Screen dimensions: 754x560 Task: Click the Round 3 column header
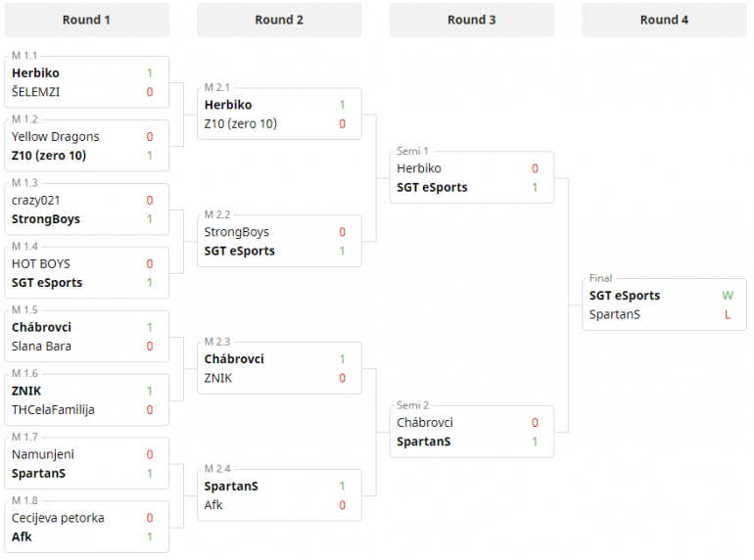tap(471, 20)
